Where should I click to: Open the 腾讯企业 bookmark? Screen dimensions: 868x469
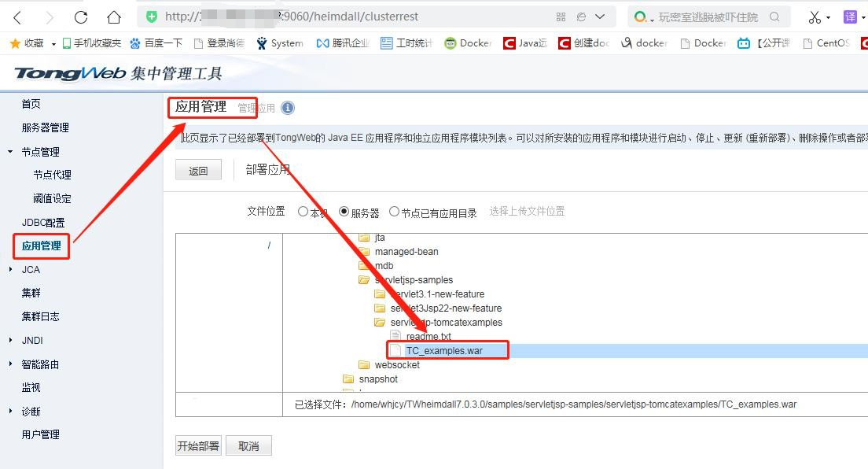tap(343, 43)
